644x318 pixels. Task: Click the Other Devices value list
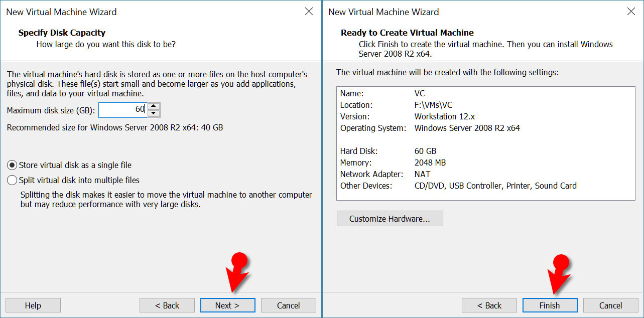[495, 186]
